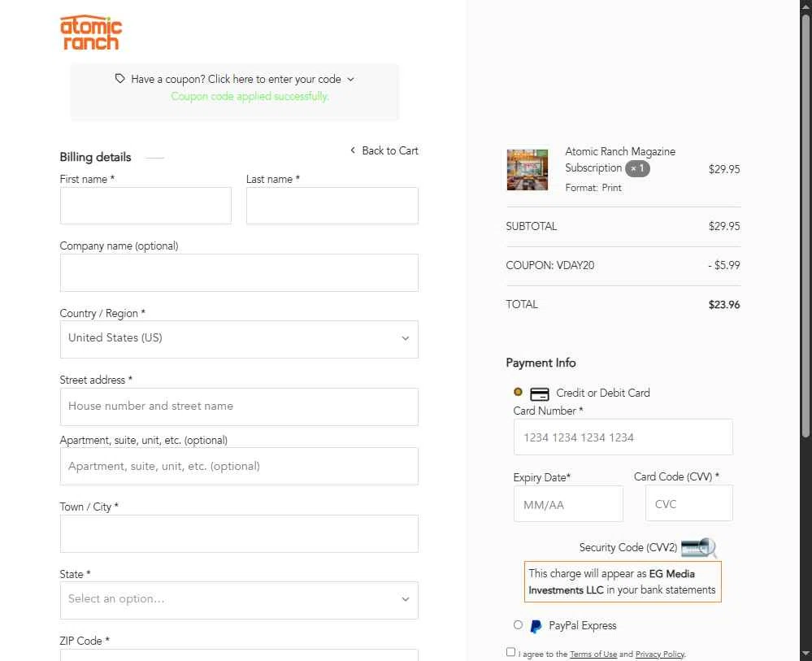This screenshot has height=661, width=812.
Task: Click the Security Code (CVV2) label
Action: 627,547
